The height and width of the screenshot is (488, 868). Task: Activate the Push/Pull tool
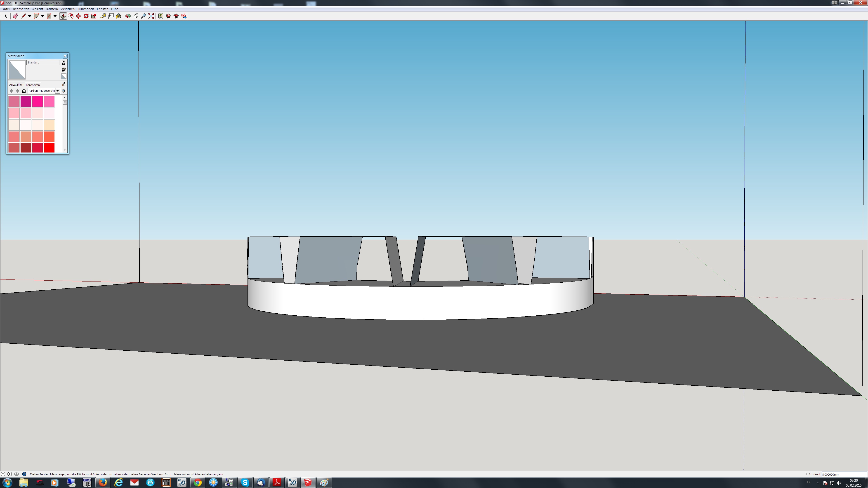63,16
